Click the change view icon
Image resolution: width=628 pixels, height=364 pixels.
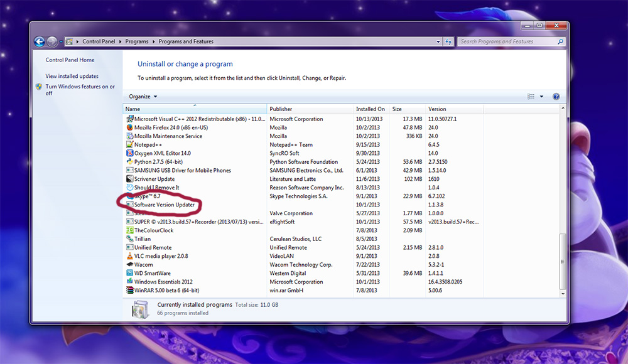(531, 97)
